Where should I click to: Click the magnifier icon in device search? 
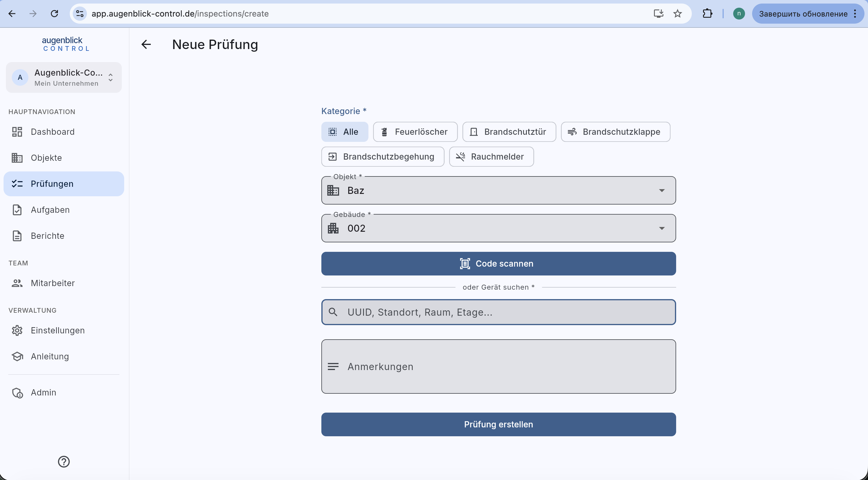click(333, 312)
